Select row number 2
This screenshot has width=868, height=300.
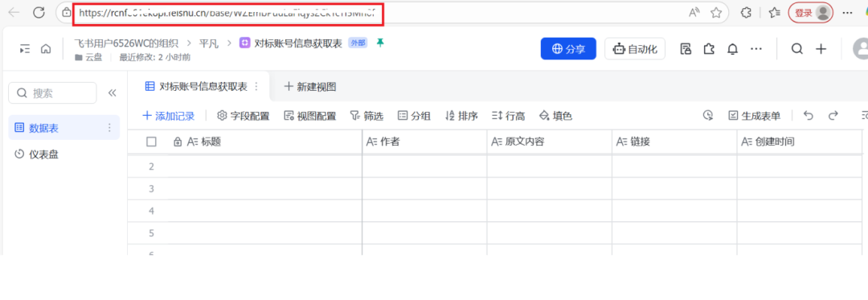tap(151, 166)
